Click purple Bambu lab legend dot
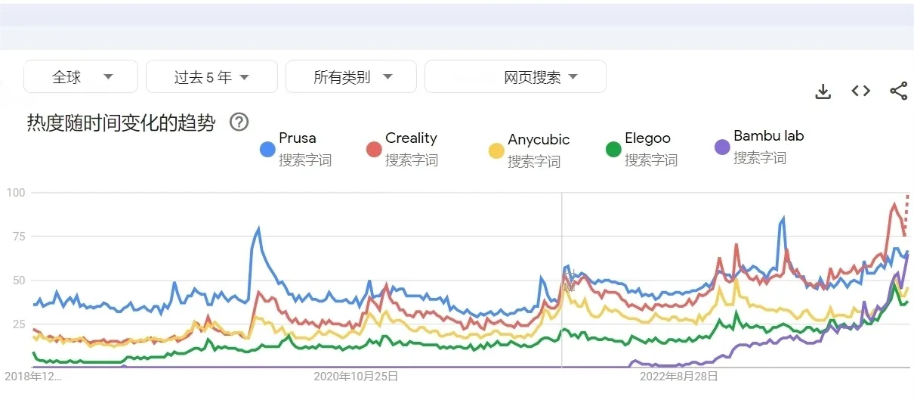This screenshot has width=914, height=400. click(x=721, y=147)
